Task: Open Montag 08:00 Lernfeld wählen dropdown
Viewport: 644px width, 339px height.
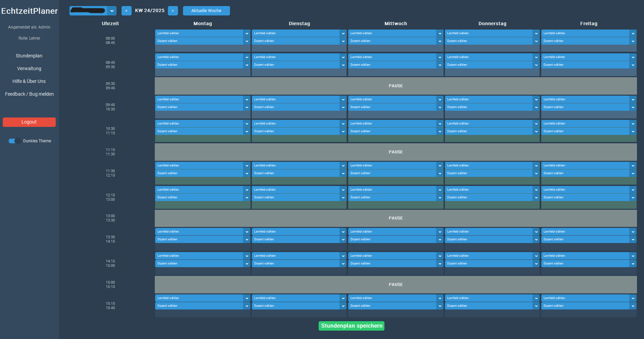Action: (x=202, y=33)
